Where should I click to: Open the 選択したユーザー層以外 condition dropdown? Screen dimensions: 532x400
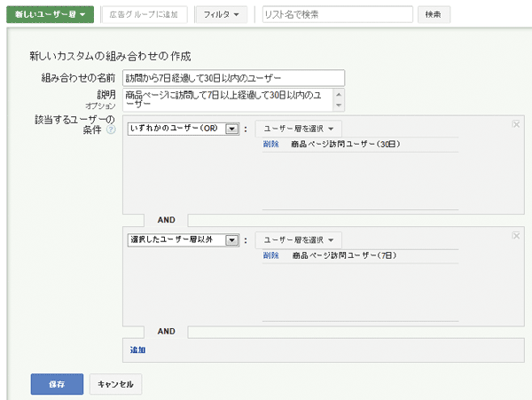pyautogui.click(x=184, y=239)
